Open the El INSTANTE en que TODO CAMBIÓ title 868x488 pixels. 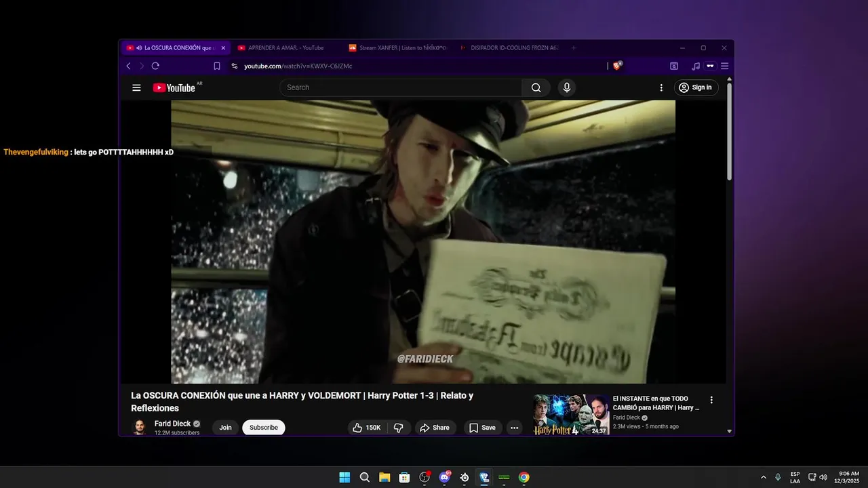click(656, 403)
